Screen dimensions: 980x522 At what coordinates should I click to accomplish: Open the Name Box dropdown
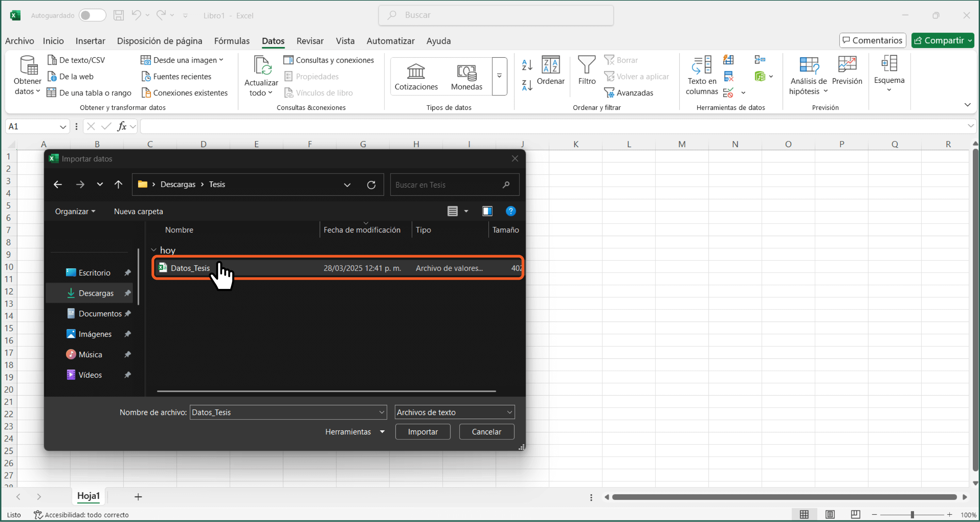click(63, 127)
